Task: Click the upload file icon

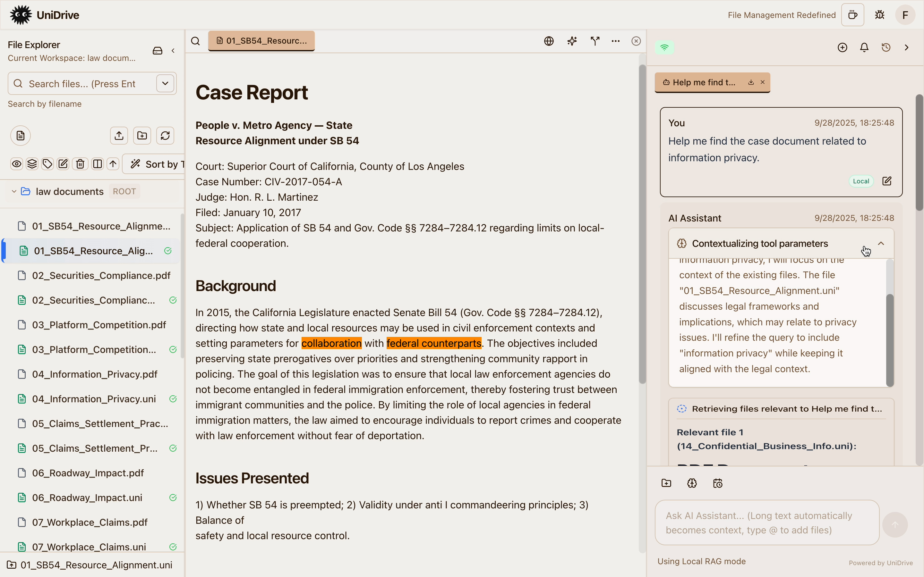Action: point(119,136)
